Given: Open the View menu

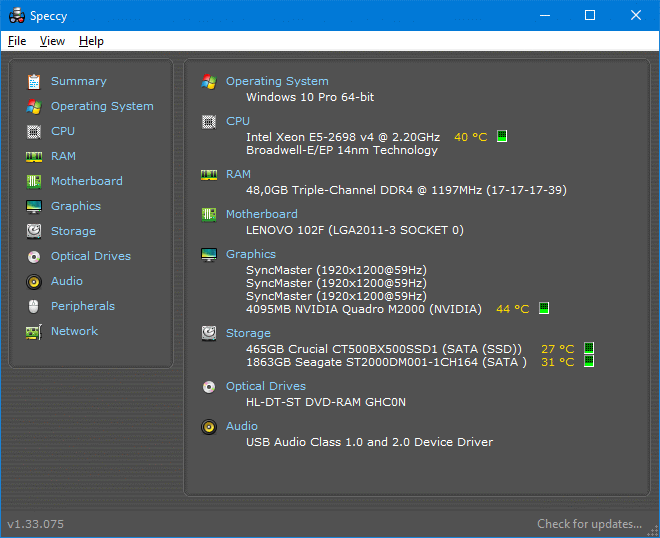Looking at the screenshot, I should (x=52, y=41).
